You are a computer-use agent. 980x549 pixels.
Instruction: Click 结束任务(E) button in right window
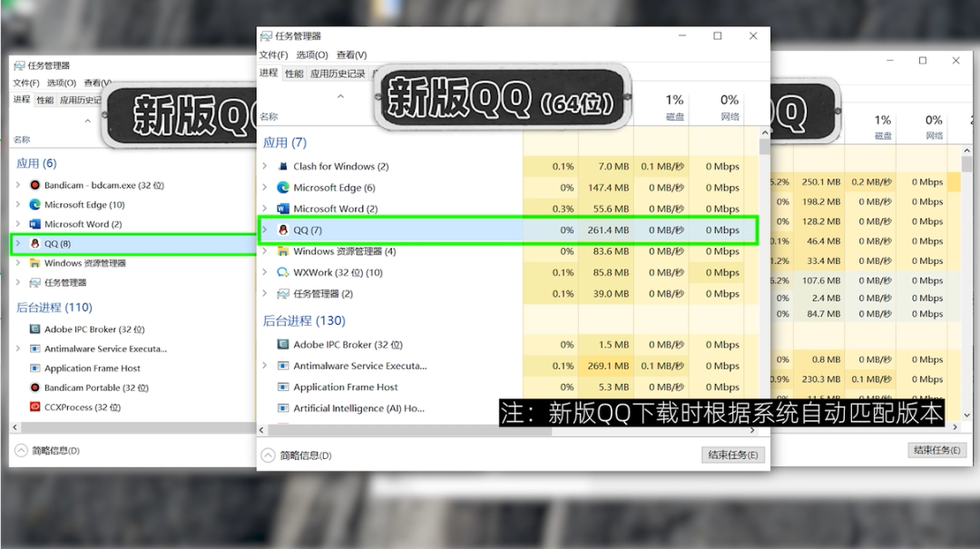click(x=936, y=450)
